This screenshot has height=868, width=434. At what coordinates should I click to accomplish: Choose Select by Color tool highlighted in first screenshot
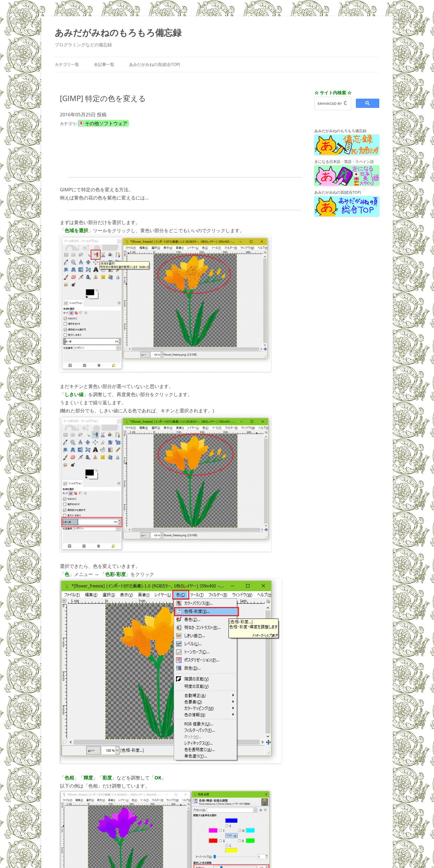[x=96, y=255]
